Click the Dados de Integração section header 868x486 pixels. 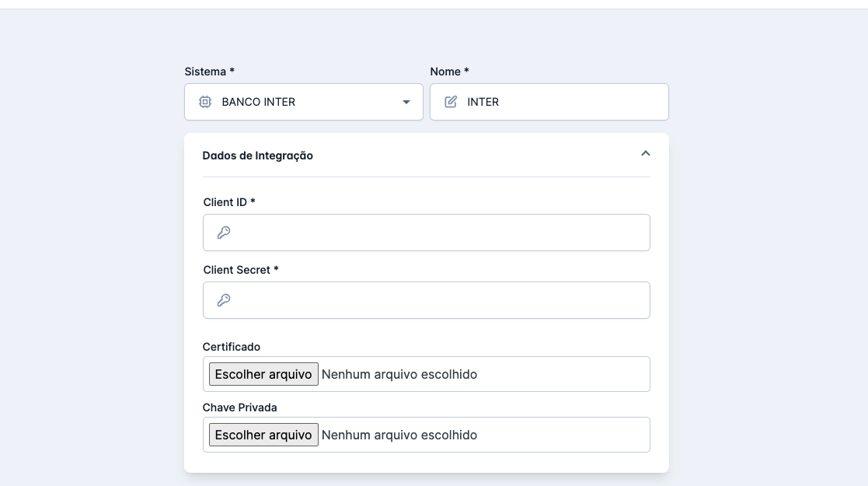(x=258, y=156)
